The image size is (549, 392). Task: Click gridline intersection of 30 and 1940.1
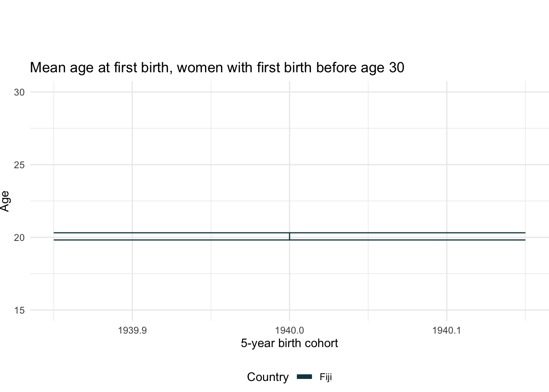(446, 92)
